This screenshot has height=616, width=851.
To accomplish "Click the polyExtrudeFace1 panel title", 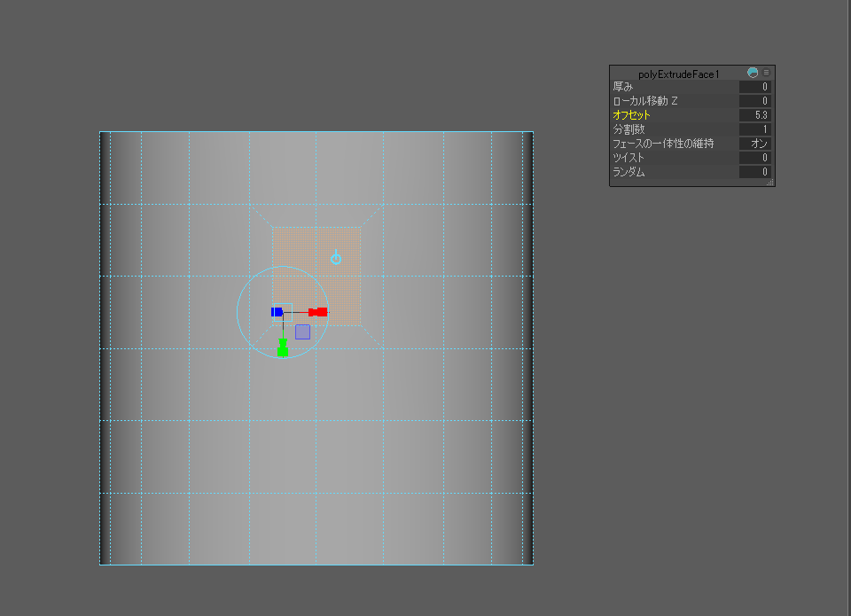I will click(x=679, y=74).
